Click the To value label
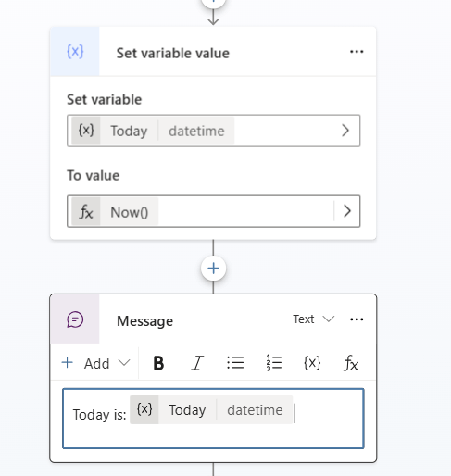 tap(94, 176)
